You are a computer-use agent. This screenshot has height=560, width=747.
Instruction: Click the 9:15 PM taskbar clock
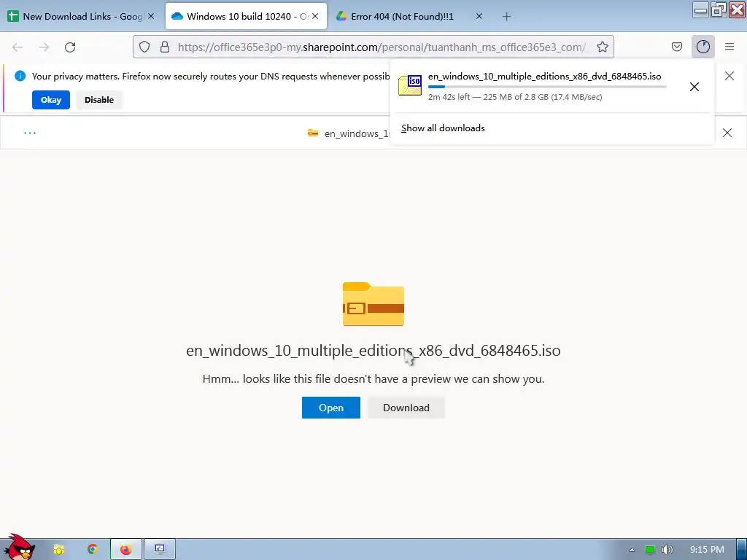point(707,550)
